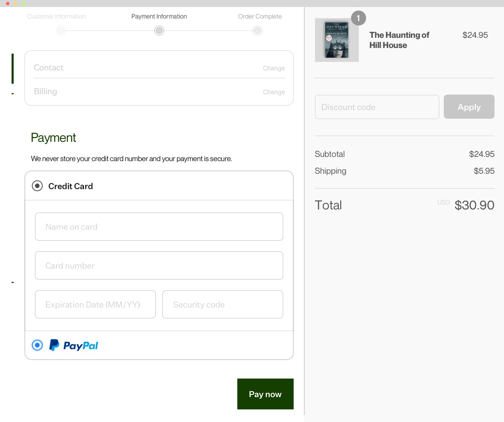Click the Customer Information step label
Screen dimensions: 504x422
[x=56, y=16]
